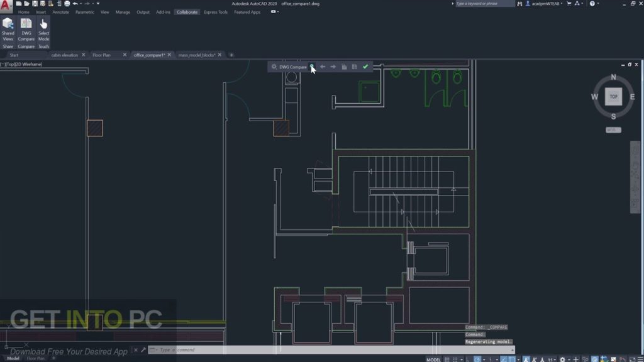Toggle polar tracking in status bar
Screen dimensions: 644x362
pos(477,359)
